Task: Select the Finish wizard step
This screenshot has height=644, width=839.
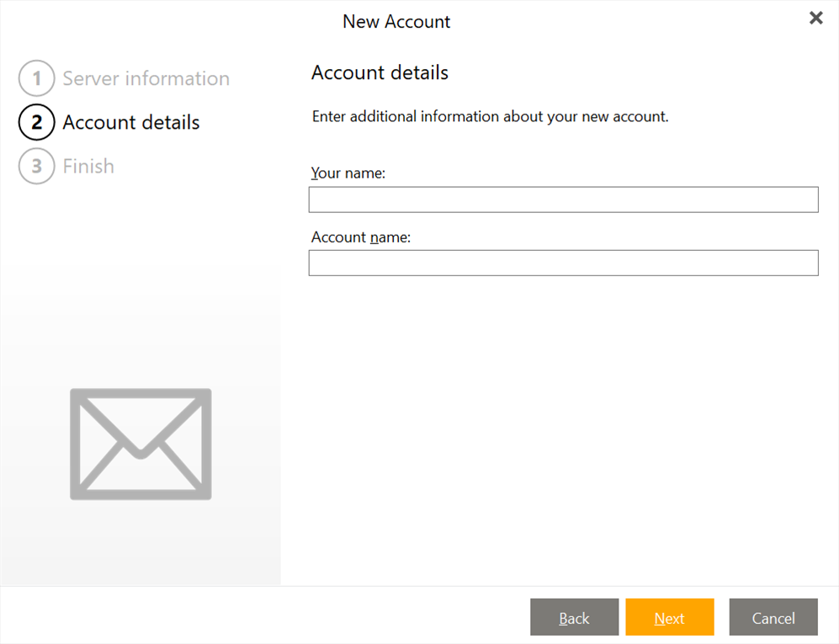Action: [x=88, y=166]
